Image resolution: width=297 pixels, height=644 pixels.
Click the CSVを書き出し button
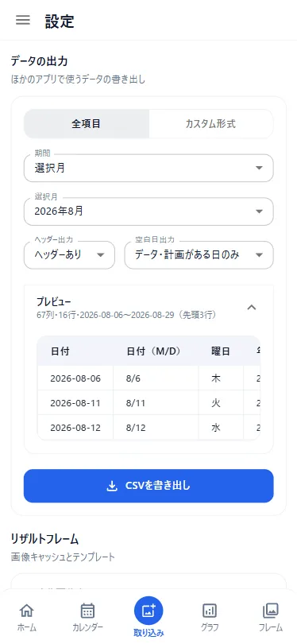click(x=148, y=486)
